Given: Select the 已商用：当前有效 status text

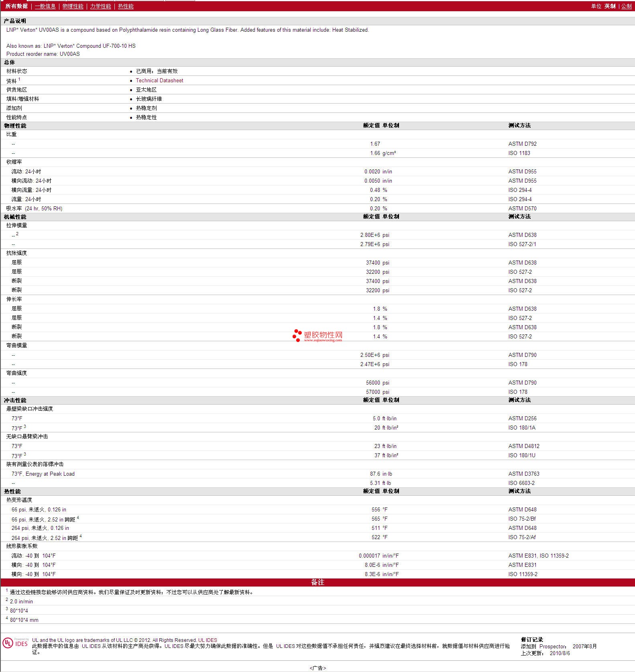Looking at the screenshot, I should pyautogui.click(x=157, y=71).
